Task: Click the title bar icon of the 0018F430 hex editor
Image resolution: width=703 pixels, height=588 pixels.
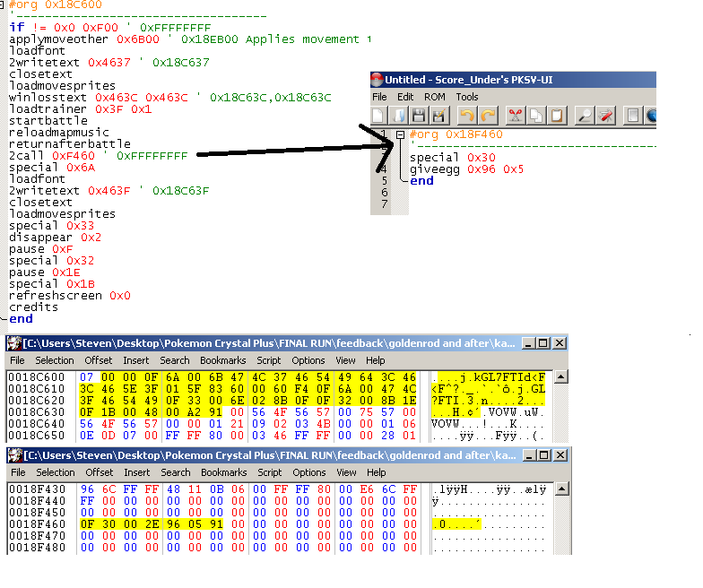Action: 14,455
